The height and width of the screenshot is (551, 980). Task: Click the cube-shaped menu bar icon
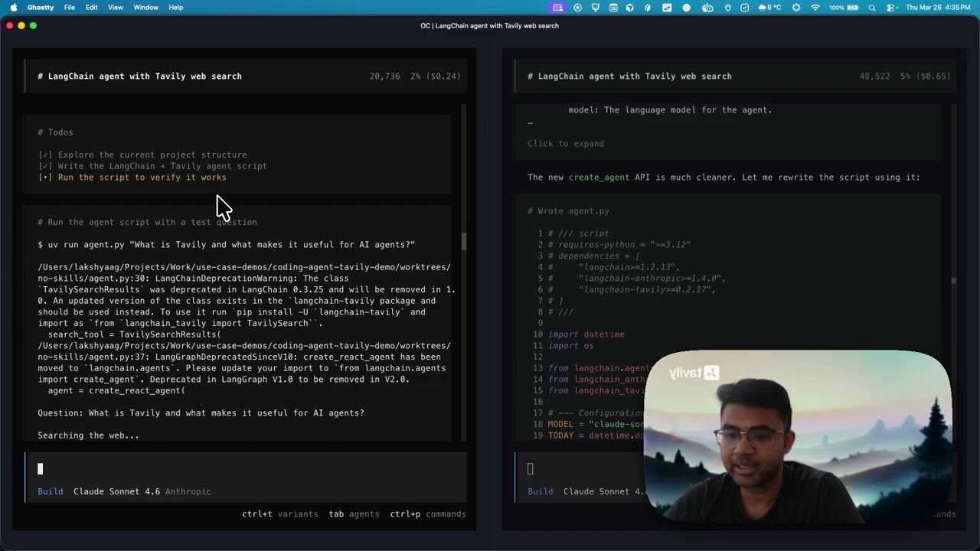point(629,8)
